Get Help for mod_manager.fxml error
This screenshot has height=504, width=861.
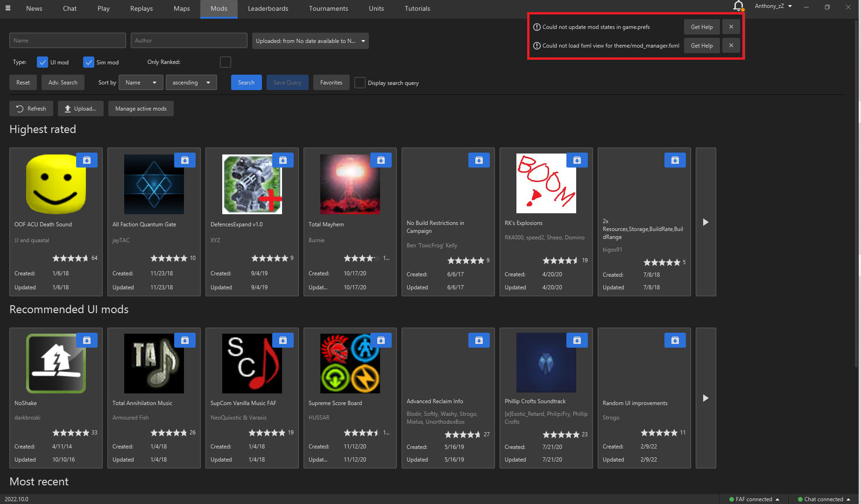tap(702, 46)
